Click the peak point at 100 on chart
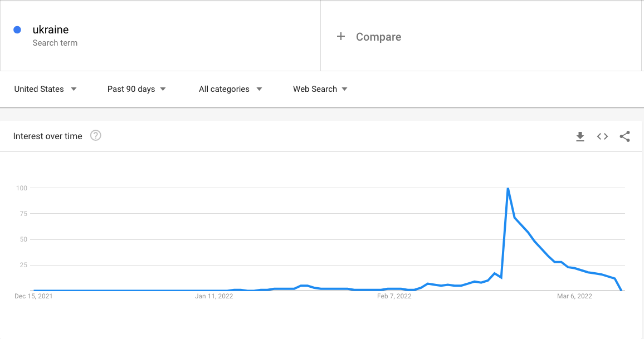This screenshot has width=644, height=339. (x=508, y=188)
